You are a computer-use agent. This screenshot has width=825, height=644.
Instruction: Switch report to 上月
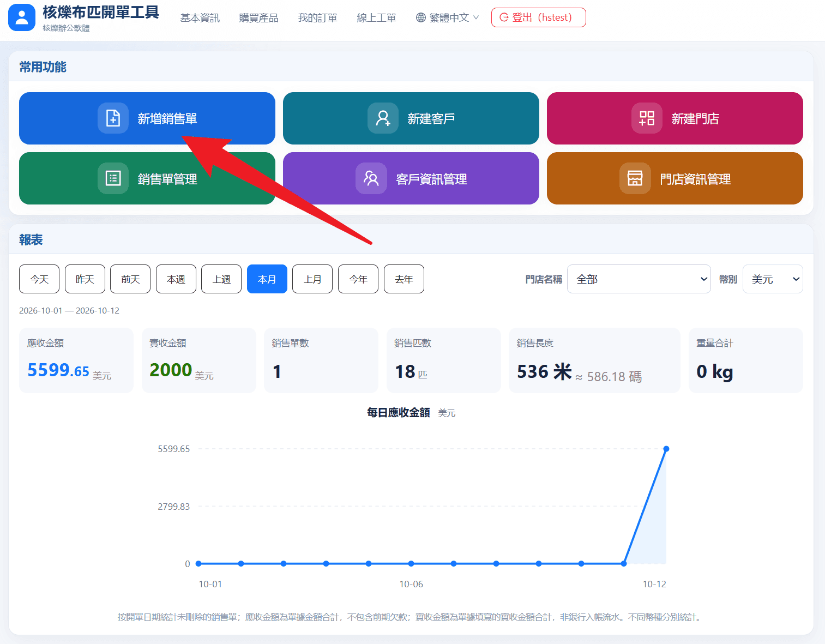(x=312, y=279)
